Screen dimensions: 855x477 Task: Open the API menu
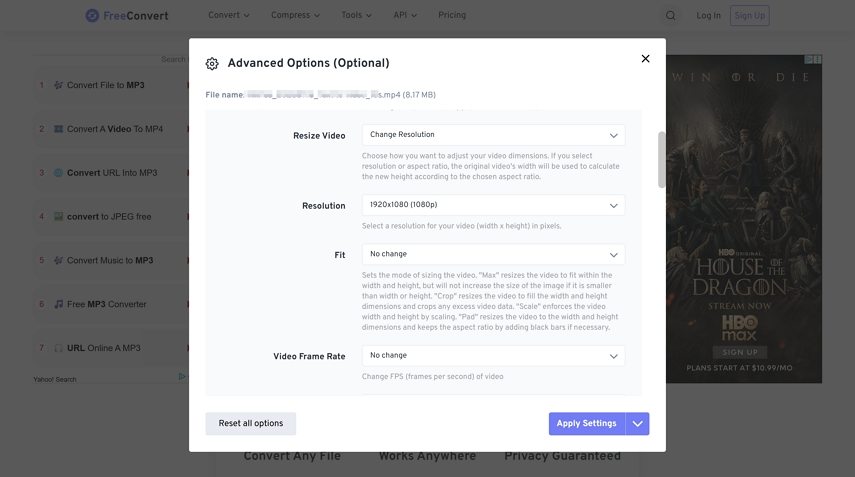(405, 15)
